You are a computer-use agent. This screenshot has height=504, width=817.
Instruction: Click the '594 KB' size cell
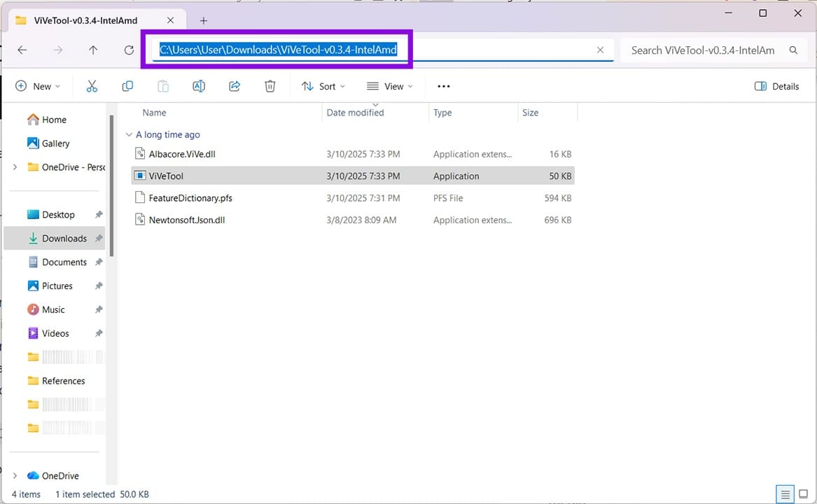pyautogui.click(x=557, y=198)
